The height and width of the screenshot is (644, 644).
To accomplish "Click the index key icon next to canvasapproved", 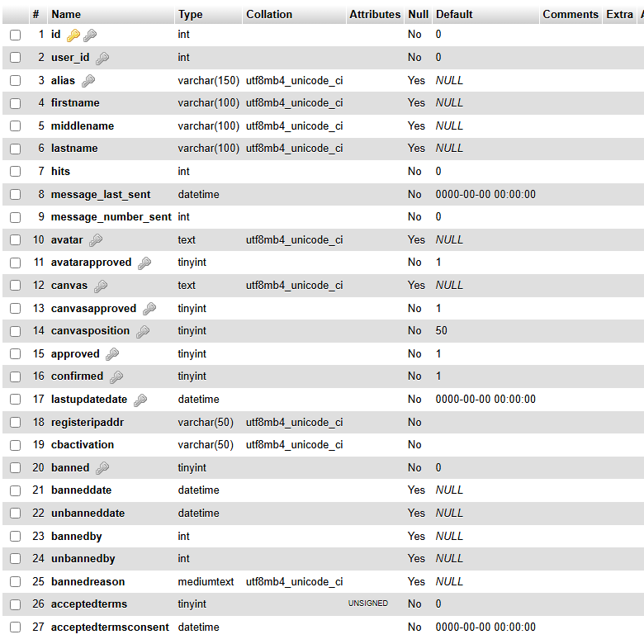I will pos(149,309).
